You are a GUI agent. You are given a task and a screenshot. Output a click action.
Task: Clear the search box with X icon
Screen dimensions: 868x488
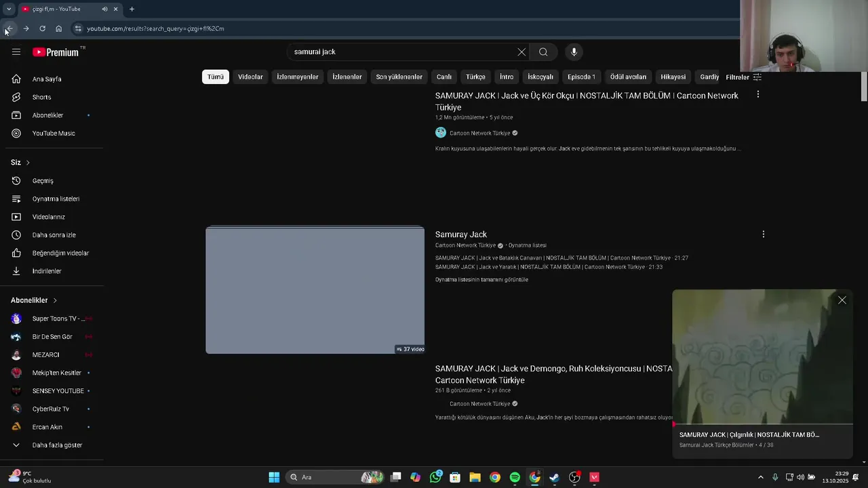click(521, 52)
